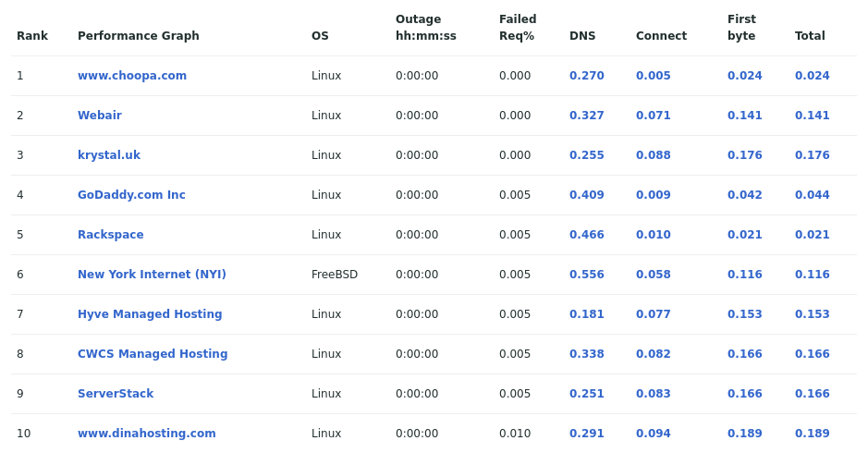868x453 pixels.
Task: Click Connect value 0.009 for GoDaddy.com Inc
Action: (654, 195)
